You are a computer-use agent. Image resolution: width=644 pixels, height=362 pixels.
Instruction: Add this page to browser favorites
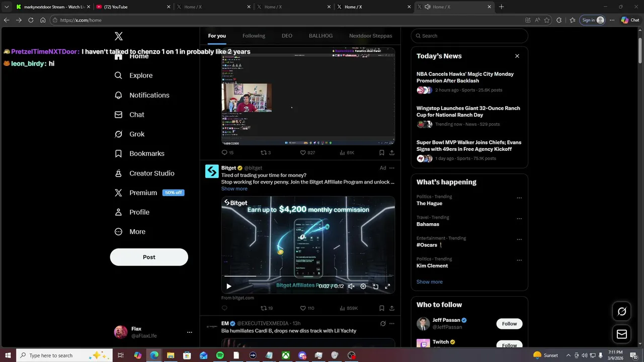(x=547, y=20)
